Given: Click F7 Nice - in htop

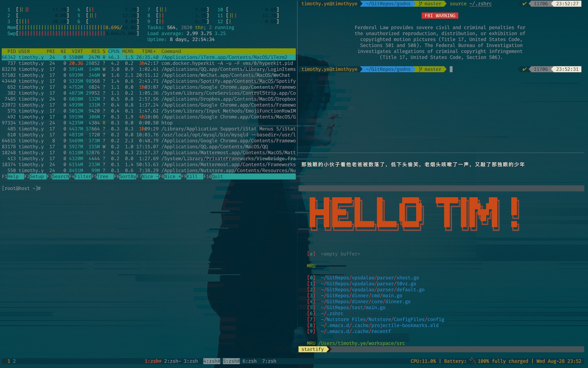Looking at the screenshot, I should click(147, 177).
